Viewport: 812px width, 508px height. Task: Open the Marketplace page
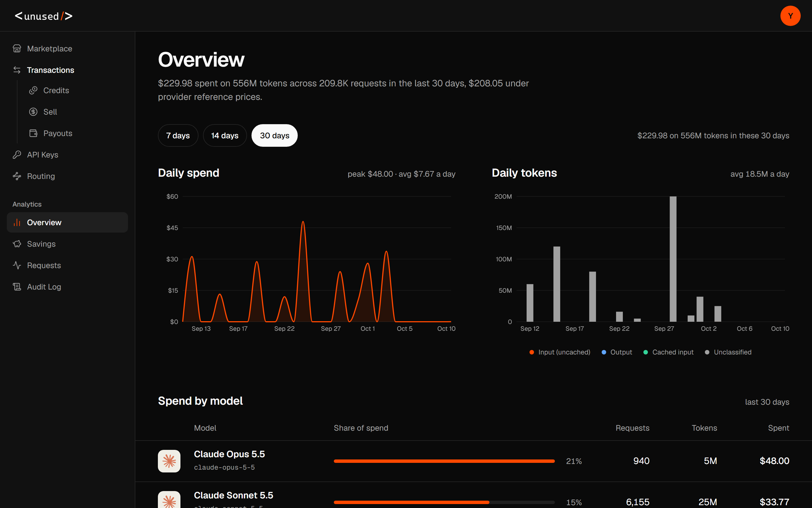67,49
